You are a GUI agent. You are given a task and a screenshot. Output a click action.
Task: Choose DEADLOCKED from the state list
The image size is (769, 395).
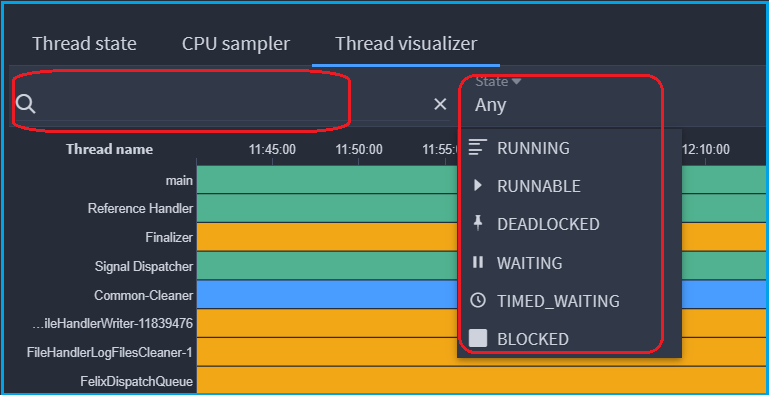(569, 224)
